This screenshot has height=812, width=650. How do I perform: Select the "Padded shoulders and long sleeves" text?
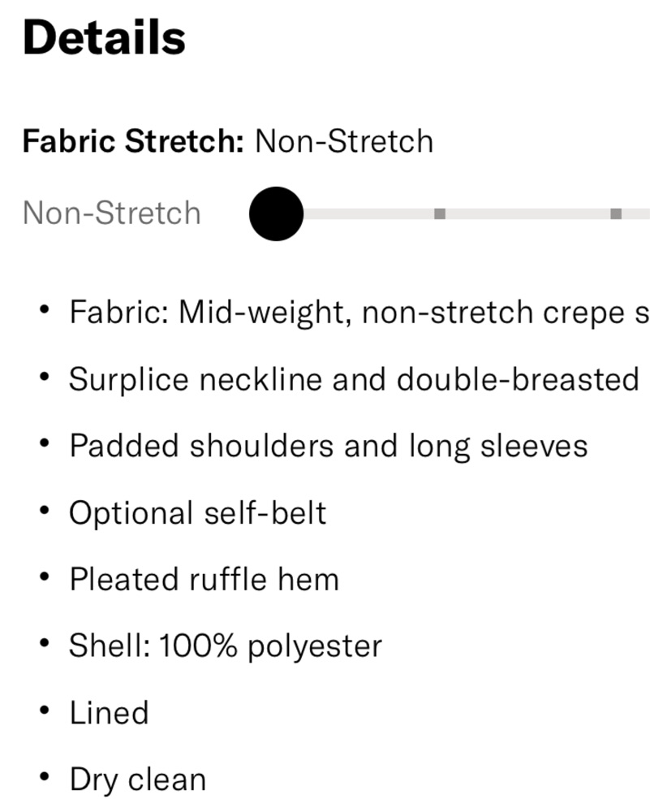click(328, 446)
